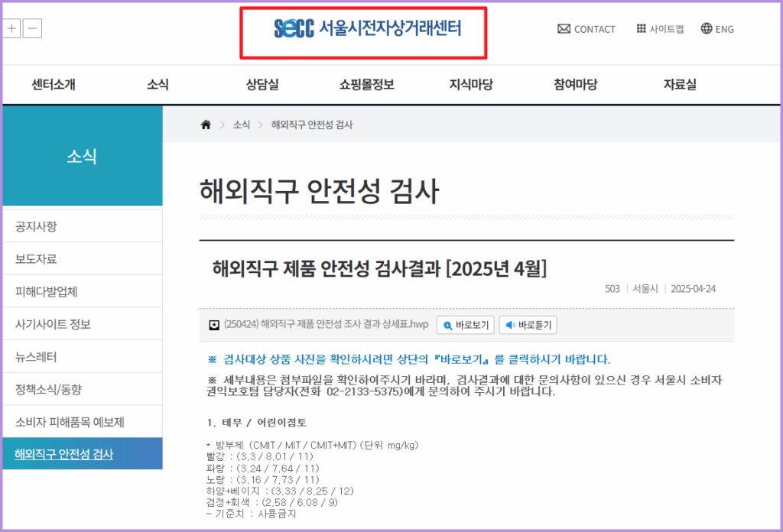783x532 pixels.
Task: Click the article title 검사결과 [2025년 4월]
Action: pos(379,268)
